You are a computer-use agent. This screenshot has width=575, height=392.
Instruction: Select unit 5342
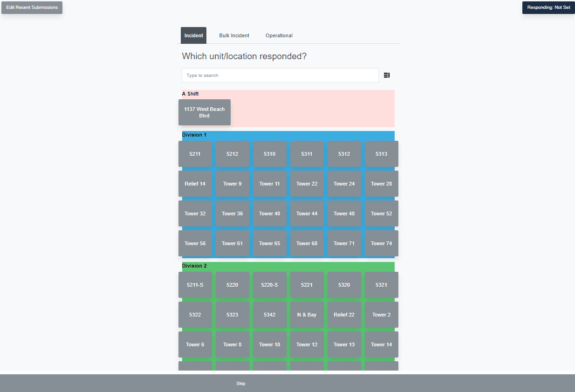tap(269, 315)
